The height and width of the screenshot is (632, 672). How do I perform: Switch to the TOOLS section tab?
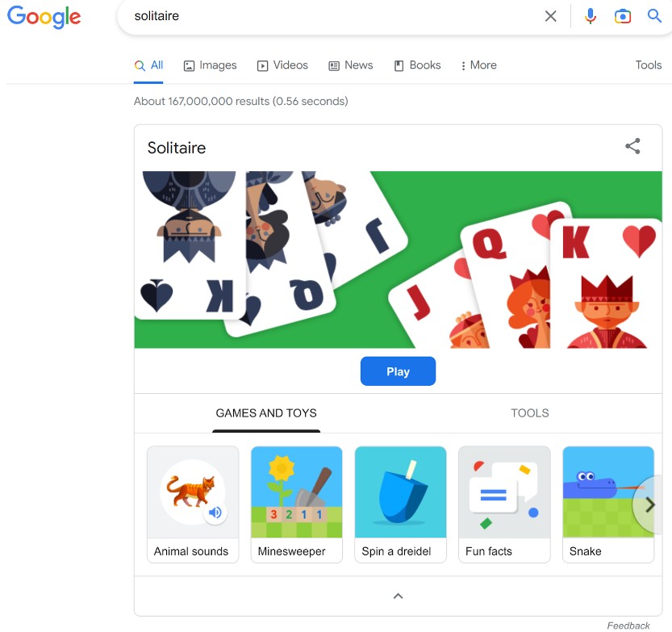tap(530, 413)
